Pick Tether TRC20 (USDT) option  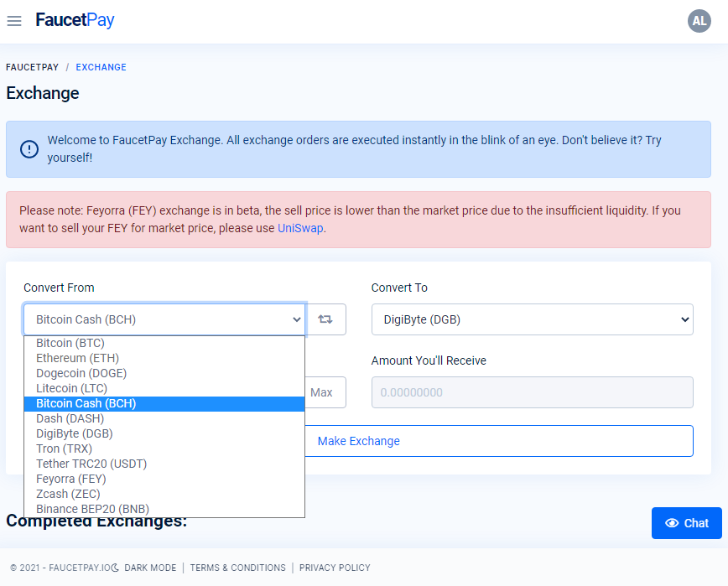tap(164, 464)
